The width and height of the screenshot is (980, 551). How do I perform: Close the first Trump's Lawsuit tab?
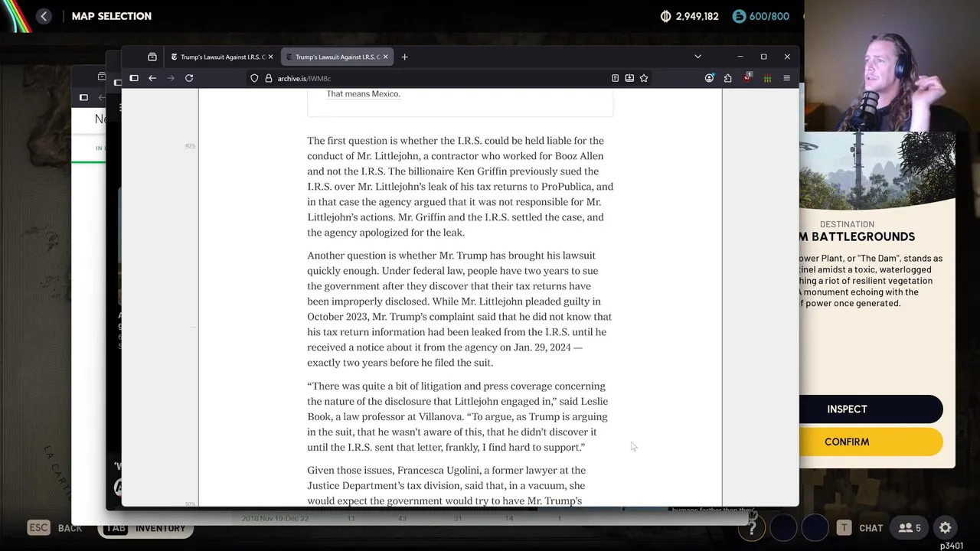pyautogui.click(x=270, y=57)
